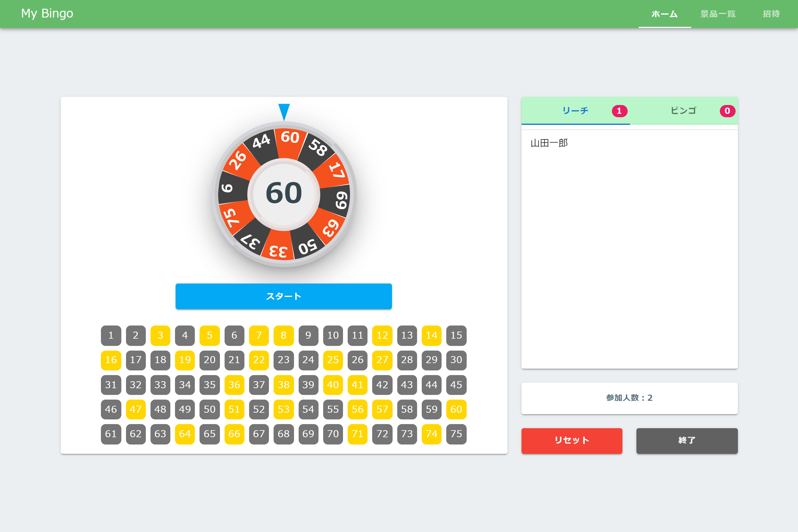Select 山田一郎 in the reach list

(549, 143)
